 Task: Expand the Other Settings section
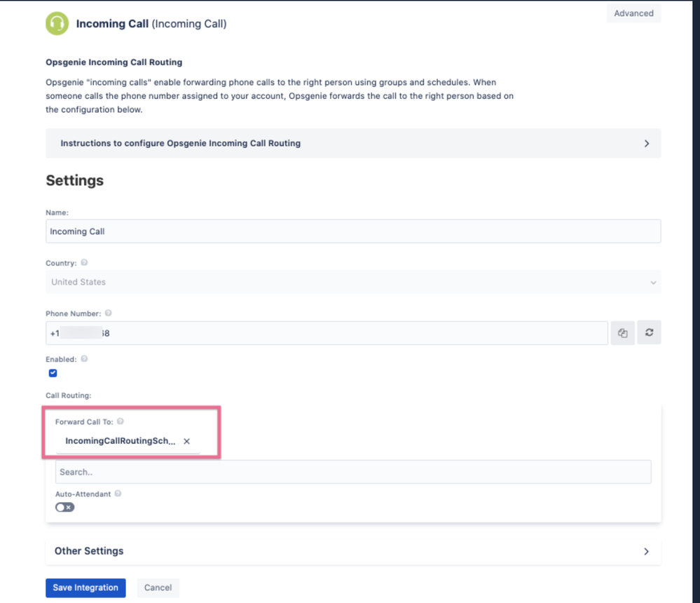click(x=353, y=551)
